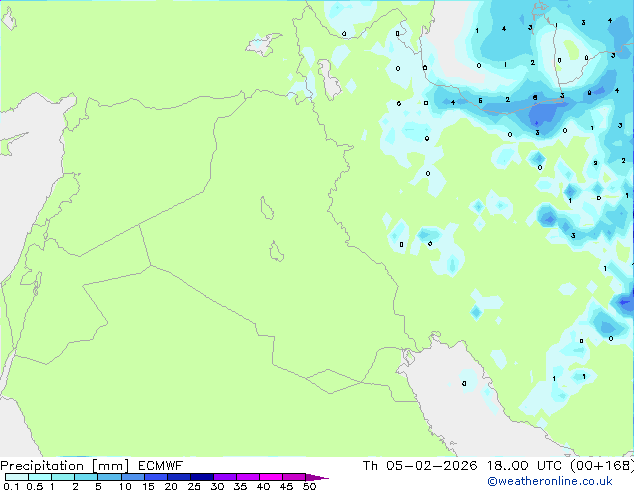The width and height of the screenshot is (634, 490).
Task: Click the 40 mm magenta legend swatch
Action: [x=271, y=477]
